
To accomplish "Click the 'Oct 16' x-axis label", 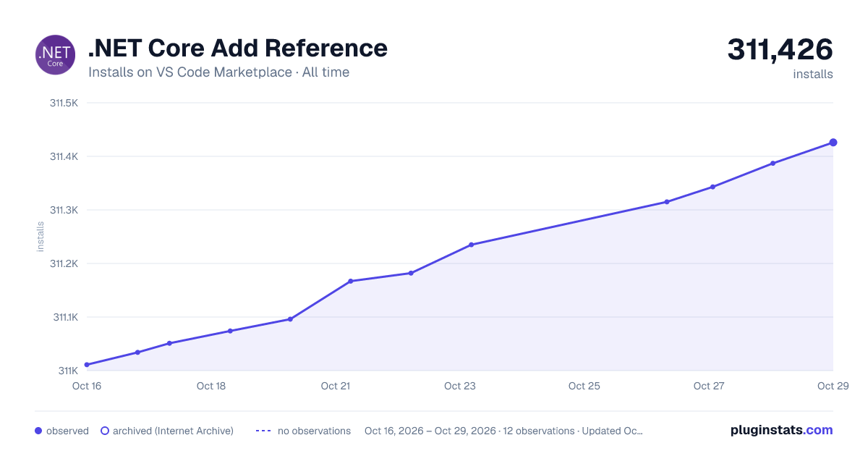I will (x=87, y=386).
